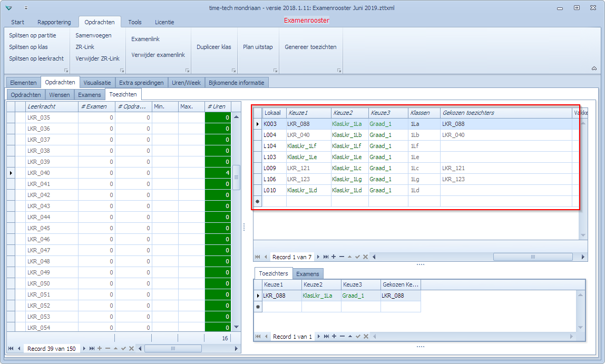Open the Splitsen group dialog launcher

(x=66, y=71)
